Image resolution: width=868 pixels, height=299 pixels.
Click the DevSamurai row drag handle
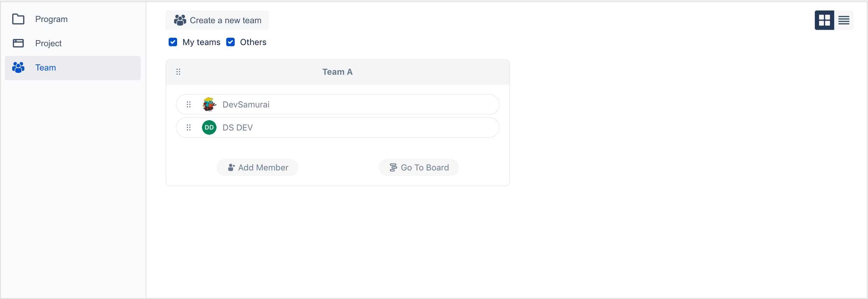pos(189,104)
